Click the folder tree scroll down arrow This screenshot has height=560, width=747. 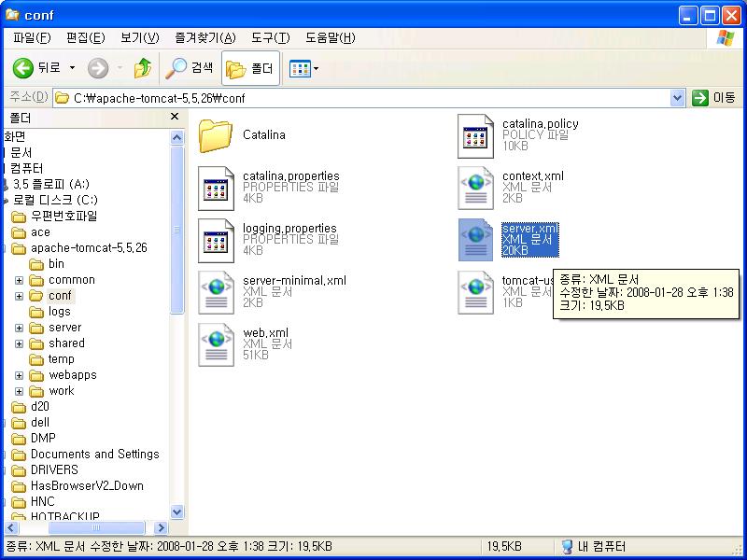click(176, 512)
